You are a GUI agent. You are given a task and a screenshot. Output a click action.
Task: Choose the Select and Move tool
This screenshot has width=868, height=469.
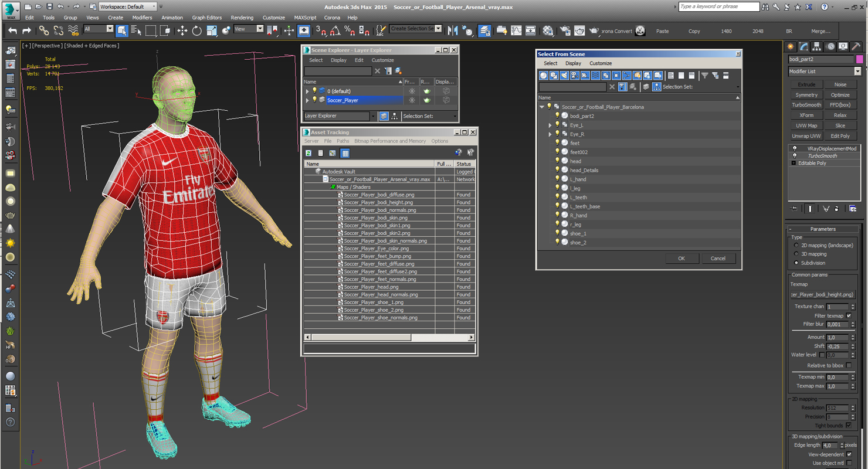tap(182, 30)
